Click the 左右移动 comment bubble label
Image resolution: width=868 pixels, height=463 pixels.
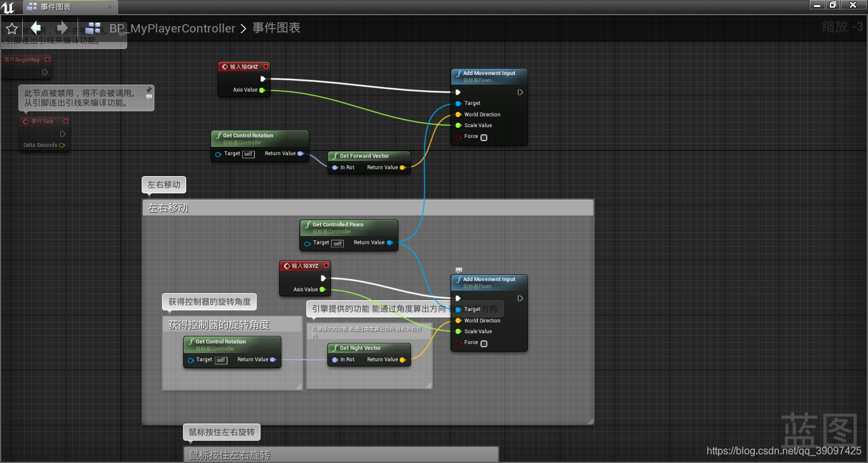click(164, 185)
